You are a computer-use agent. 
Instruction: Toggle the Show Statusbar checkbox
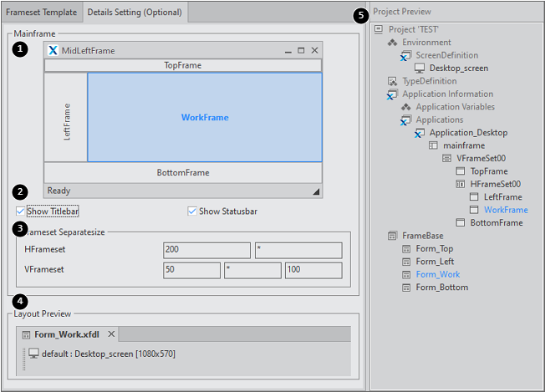192,211
